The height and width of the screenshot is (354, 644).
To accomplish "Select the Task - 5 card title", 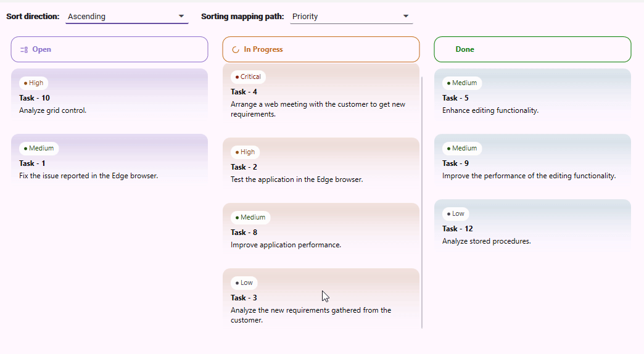I will [x=455, y=98].
